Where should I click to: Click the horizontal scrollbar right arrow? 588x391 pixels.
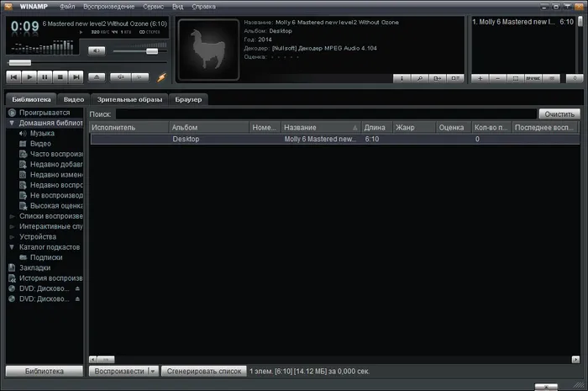[x=575, y=360]
